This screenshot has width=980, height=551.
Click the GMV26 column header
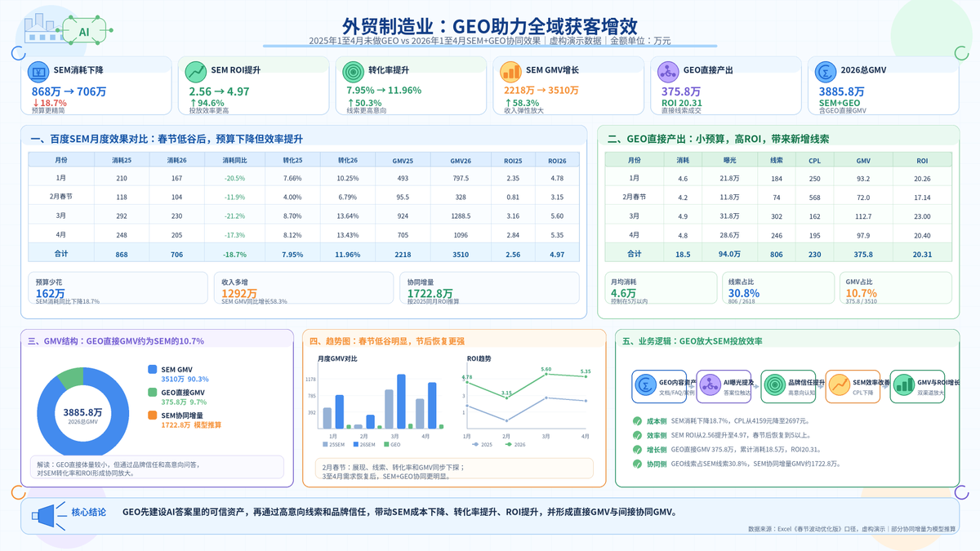coord(461,160)
